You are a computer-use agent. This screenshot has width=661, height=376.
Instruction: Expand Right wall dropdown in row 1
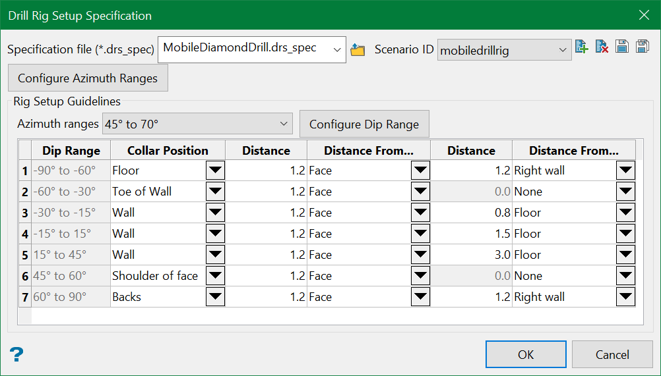point(625,171)
